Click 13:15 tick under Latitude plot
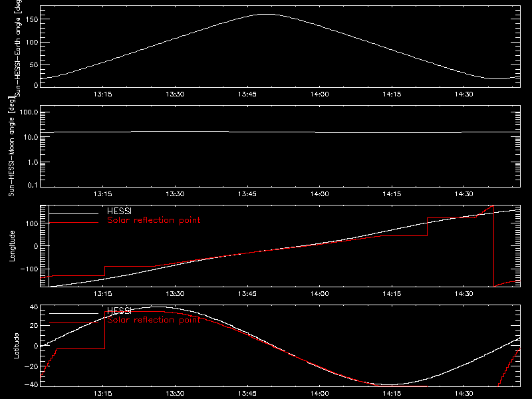Viewport: 532px width, 399px height. (x=103, y=394)
